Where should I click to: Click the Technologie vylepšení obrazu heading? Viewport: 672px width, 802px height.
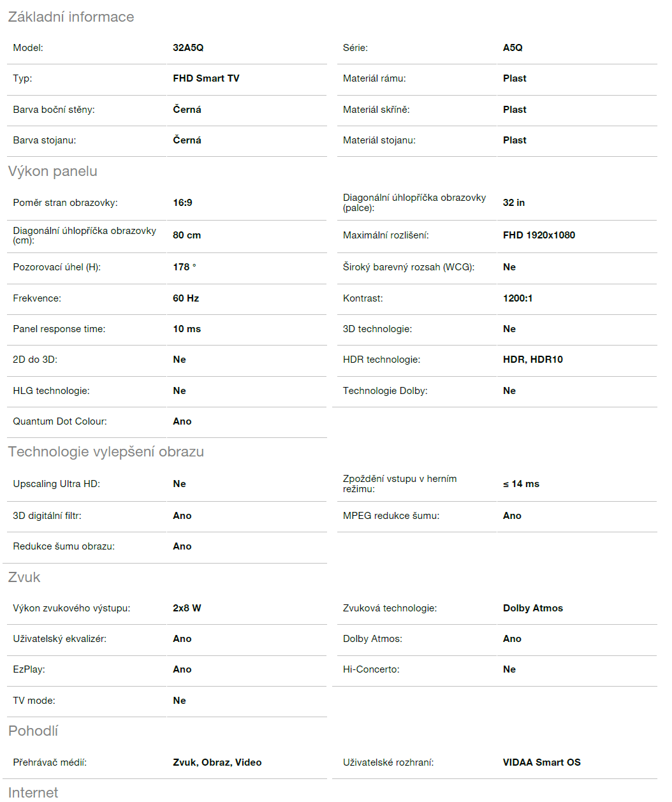pyautogui.click(x=106, y=452)
